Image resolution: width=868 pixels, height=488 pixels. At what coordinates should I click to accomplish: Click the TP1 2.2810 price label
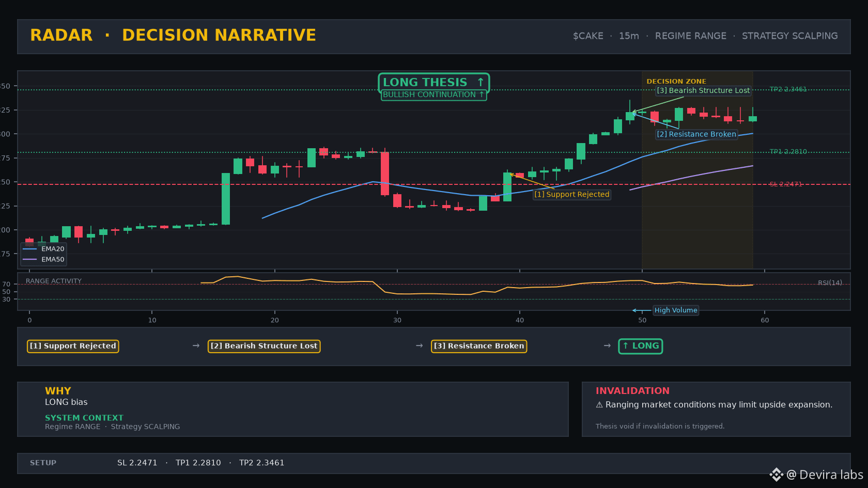788,152
